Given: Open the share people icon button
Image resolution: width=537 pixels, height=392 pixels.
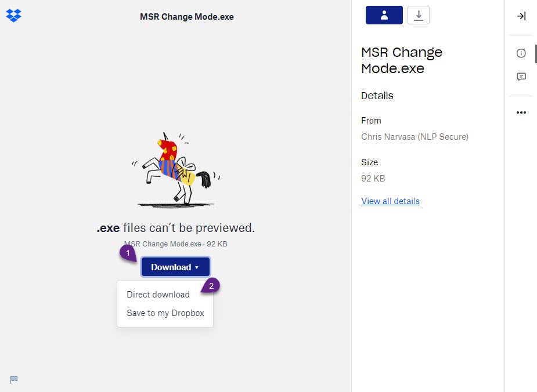Looking at the screenshot, I should [384, 15].
